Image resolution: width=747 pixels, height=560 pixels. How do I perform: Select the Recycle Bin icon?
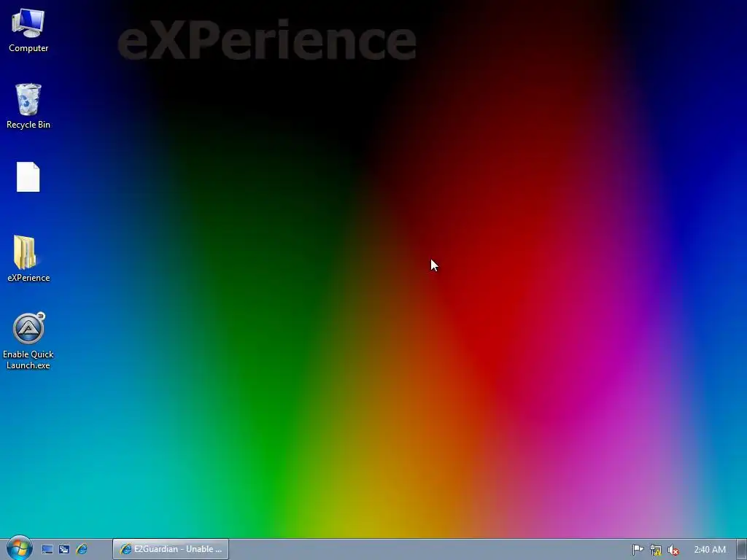[x=28, y=106]
